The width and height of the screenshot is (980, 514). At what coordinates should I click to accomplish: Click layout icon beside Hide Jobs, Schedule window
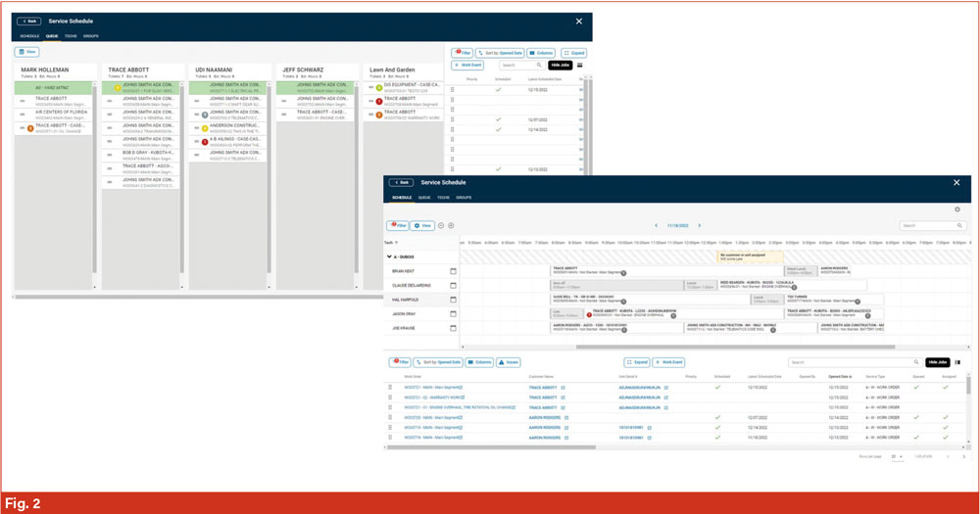pyautogui.click(x=957, y=362)
